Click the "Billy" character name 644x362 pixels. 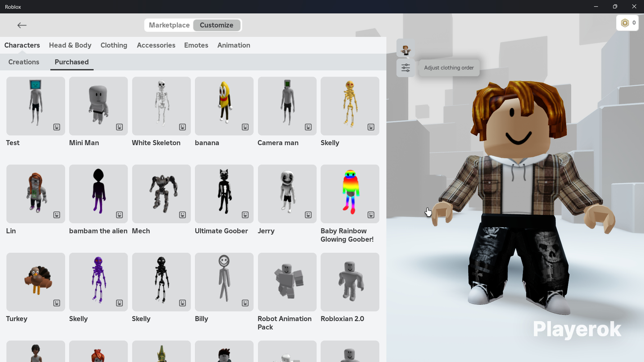pos(201,319)
